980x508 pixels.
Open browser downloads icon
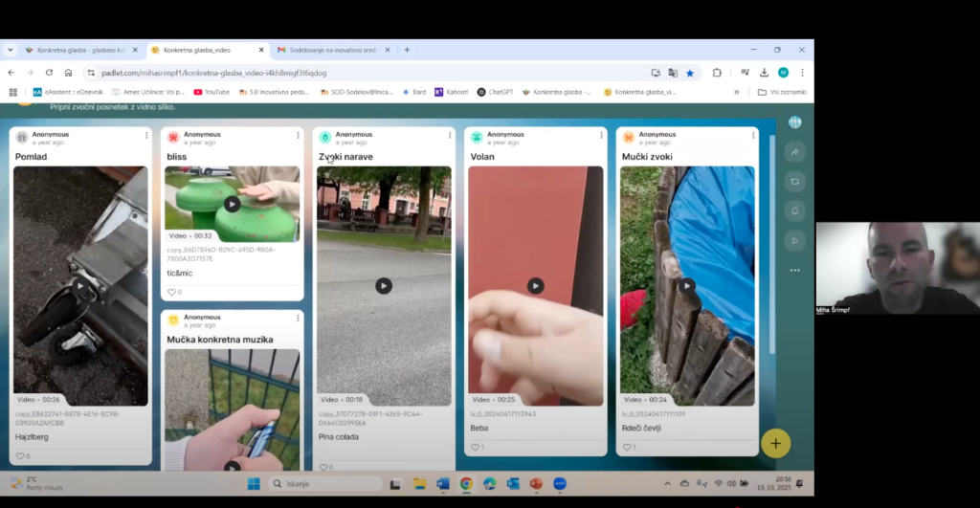click(x=764, y=73)
